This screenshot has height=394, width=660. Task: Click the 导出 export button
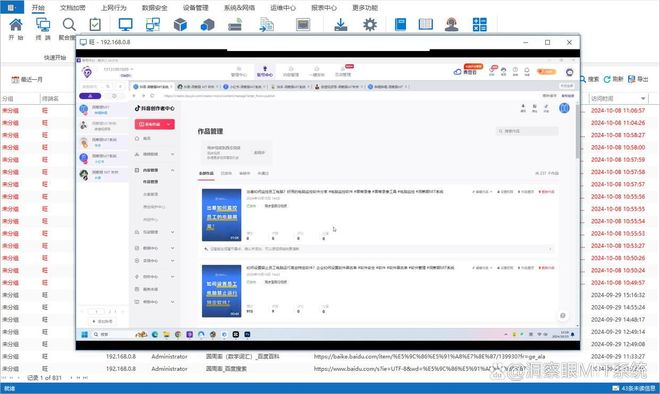(x=638, y=79)
